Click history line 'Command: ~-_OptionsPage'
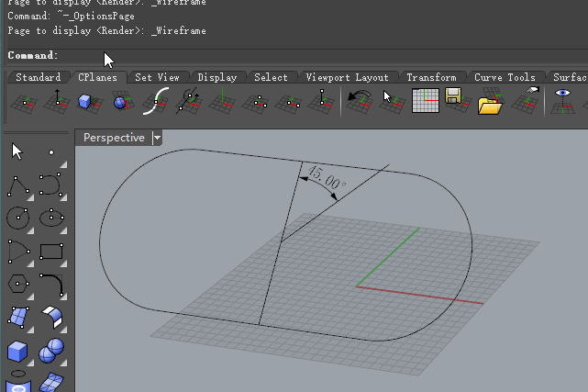588x392 pixels. click(71, 17)
